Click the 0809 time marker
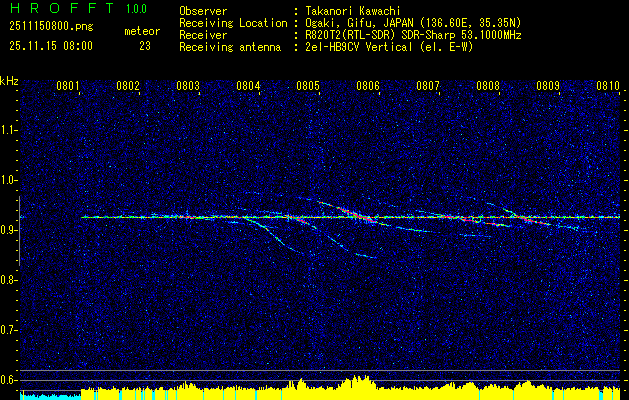Screen dimensions: 629x400 tap(548, 86)
